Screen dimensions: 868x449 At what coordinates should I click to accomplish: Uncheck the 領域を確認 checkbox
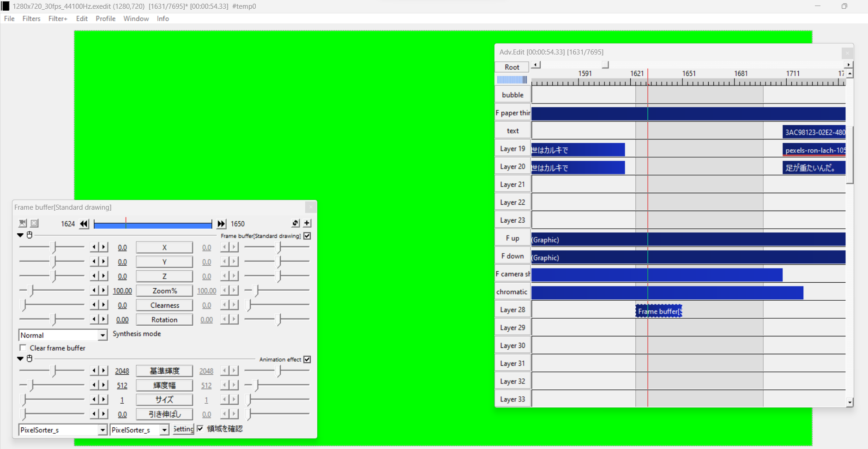tap(200, 429)
